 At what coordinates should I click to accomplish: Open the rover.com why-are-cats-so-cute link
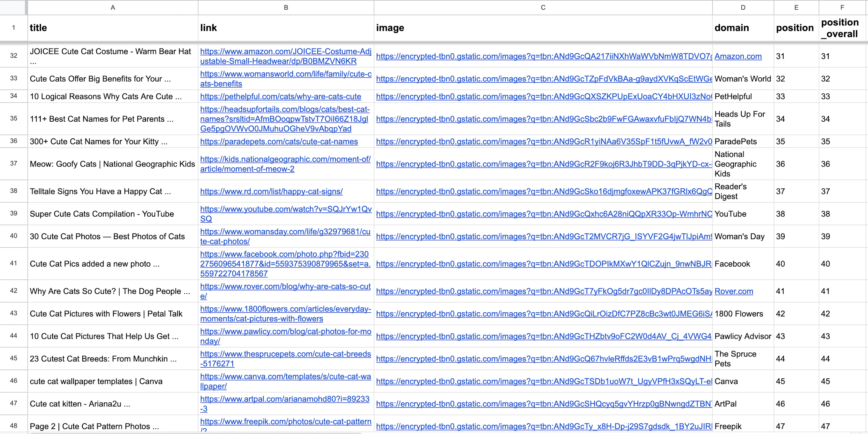(x=285, y=291)
